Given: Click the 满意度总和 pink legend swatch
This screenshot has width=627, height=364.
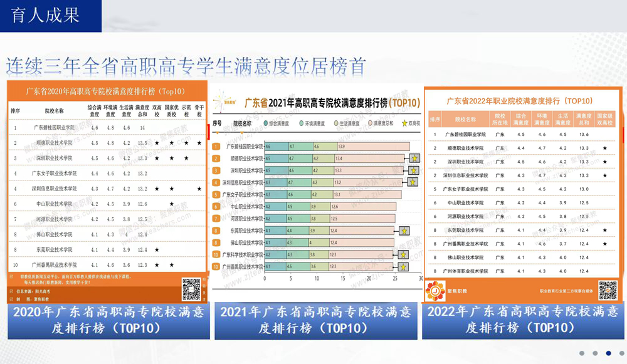Looking at the screenshot, I should tap(370, 124).
